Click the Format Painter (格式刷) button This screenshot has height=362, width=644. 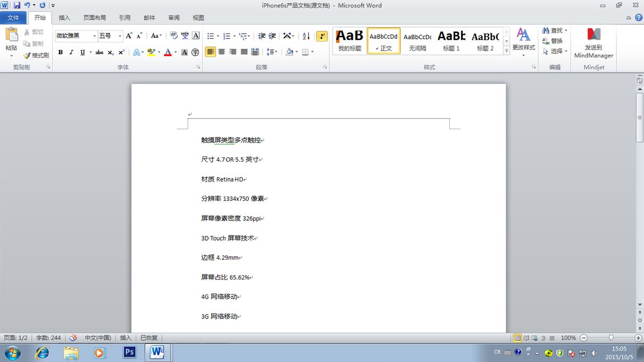pos(36,55)
